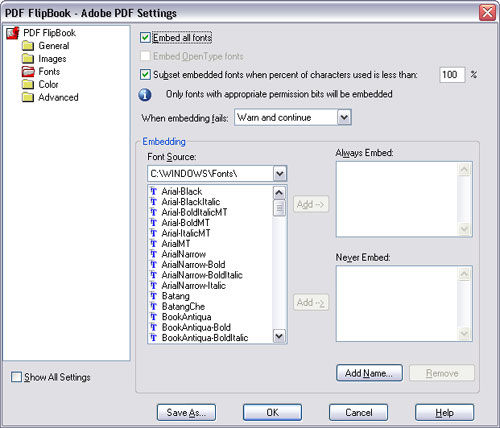The image size is (500, 428).
Task: Click the font icon beside Batang
Action: (153, 296)
